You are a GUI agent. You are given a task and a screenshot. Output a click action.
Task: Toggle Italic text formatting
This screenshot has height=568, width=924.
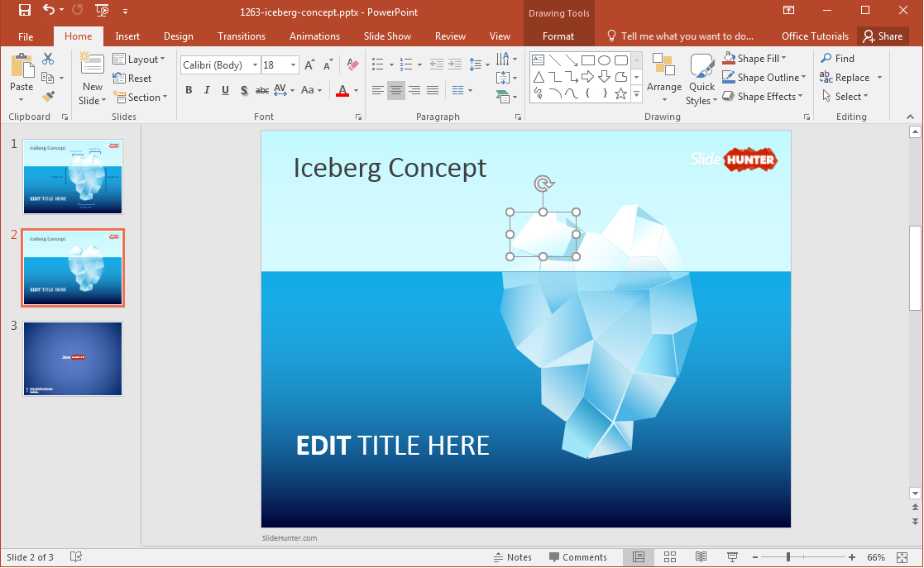(x=207, y=90)
